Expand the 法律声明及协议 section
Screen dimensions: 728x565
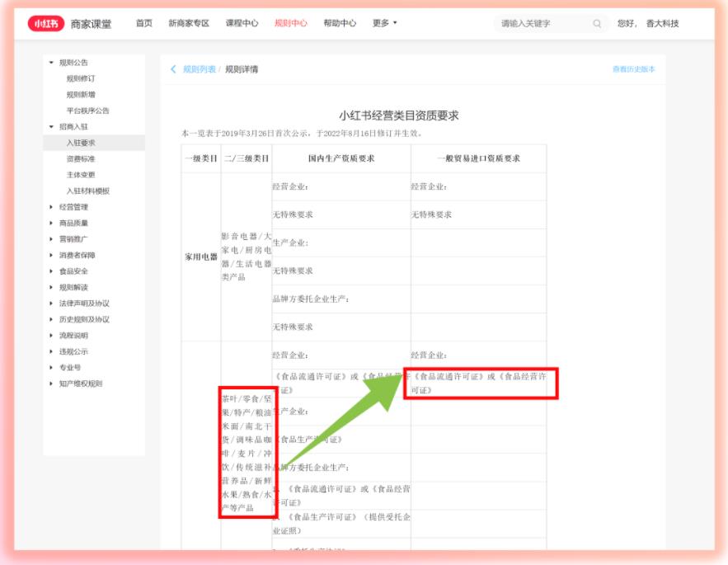pos(51,304)
